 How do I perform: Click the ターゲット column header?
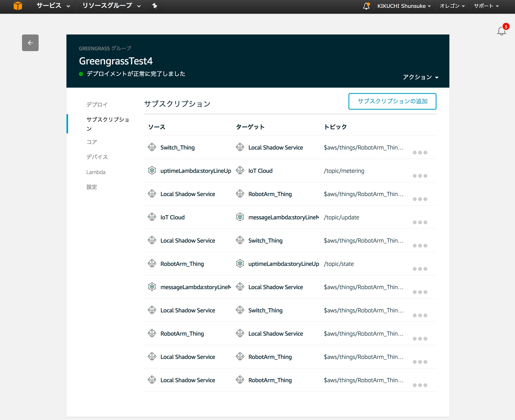pyautogui.click(x=250, y=127)
